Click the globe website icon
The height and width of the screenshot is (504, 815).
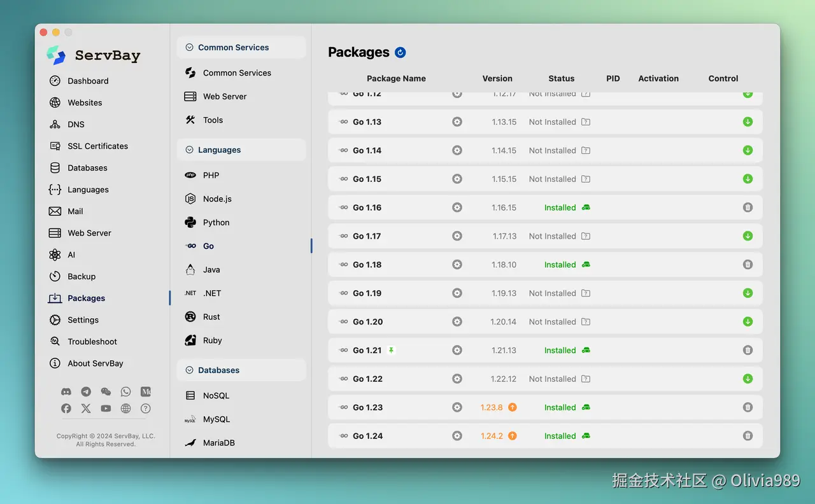[x=125, y=409]
